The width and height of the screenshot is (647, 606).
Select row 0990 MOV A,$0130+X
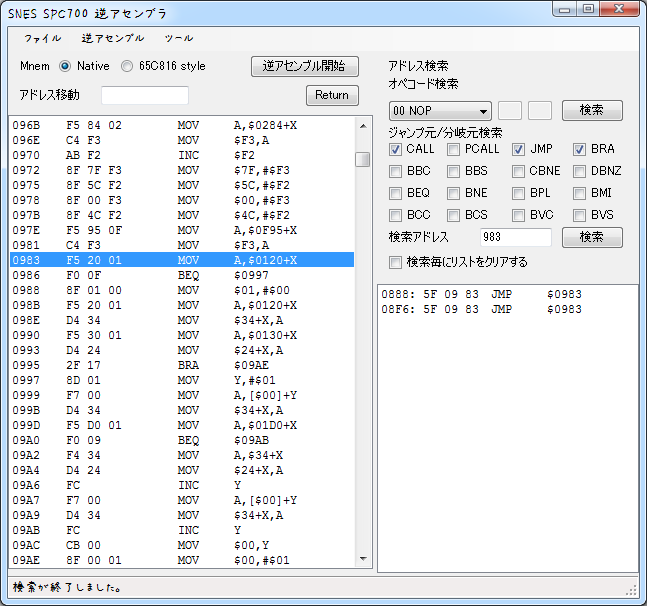(182, 335)
